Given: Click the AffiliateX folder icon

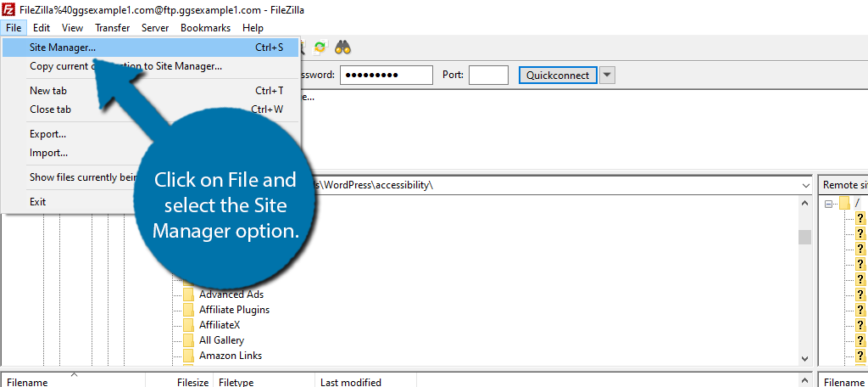Looking at the screenshot, I should click(x=188, y=325).
